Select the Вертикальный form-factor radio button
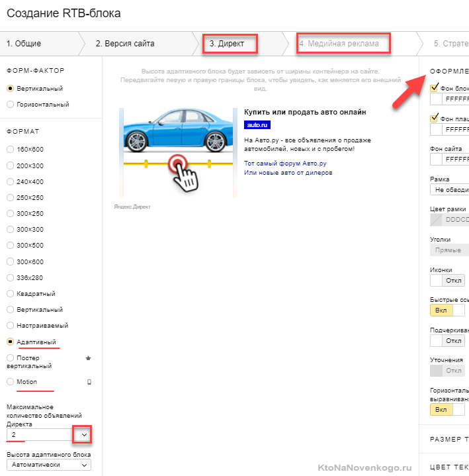The width and height of the screenshot is (469, 476). (11, 89)
